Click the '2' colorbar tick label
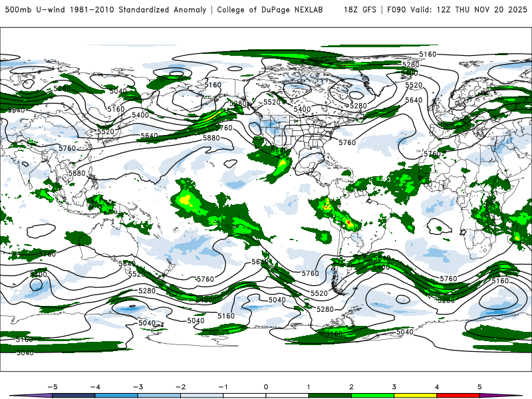Viewport: 532px width, 399px height. pos(351,387)
